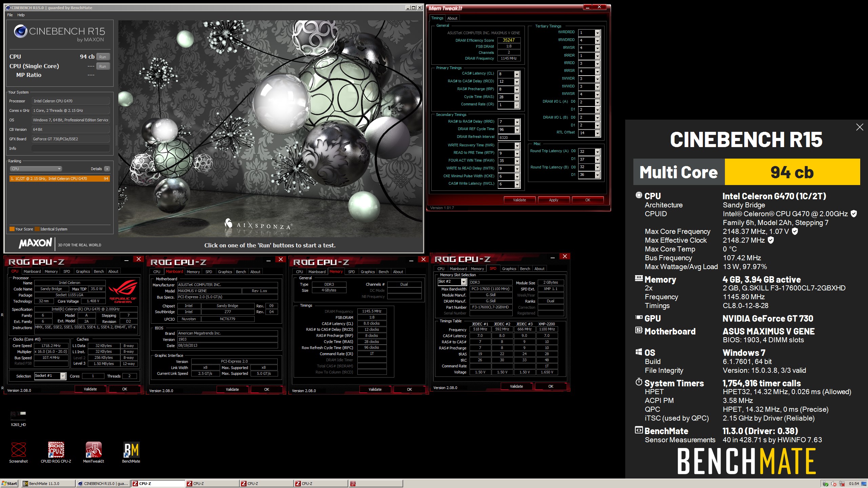Viewport: 868px width, 488px height.
Task: Click the Republic of Gamers logo in CPU-Z
Action: pyautogui.click(x=123, y=291)
